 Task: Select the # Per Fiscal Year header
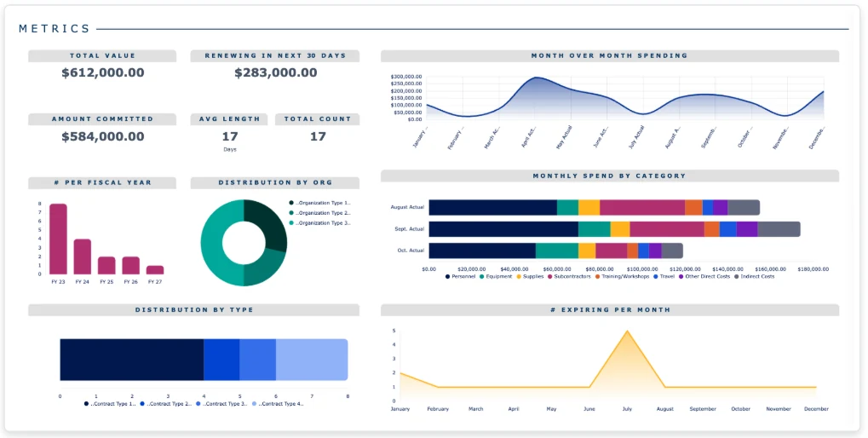click(102, 182)
